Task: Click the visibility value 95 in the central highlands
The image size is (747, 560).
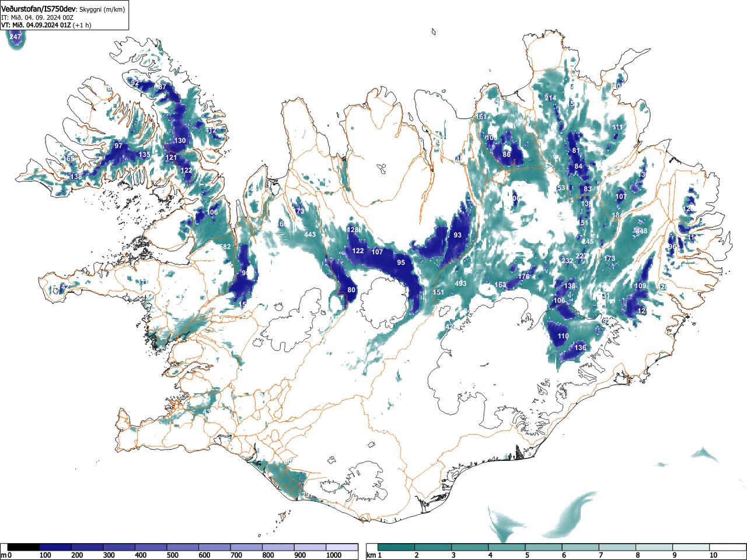Action: 401,262
